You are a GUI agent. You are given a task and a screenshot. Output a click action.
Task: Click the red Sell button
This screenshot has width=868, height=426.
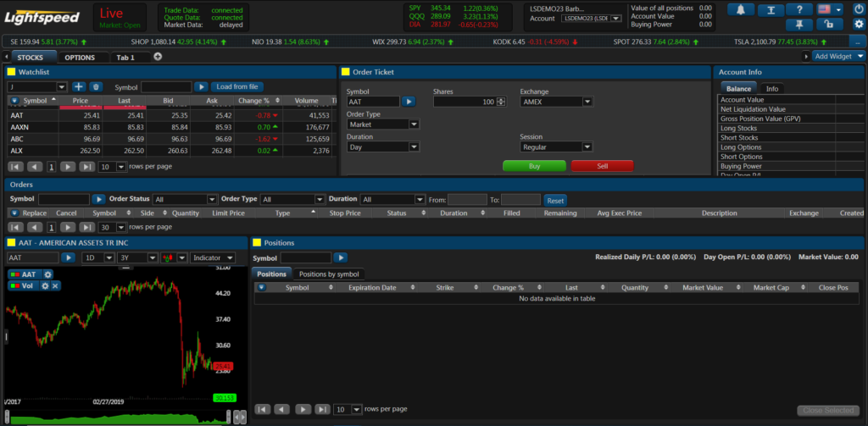[603, 166]
